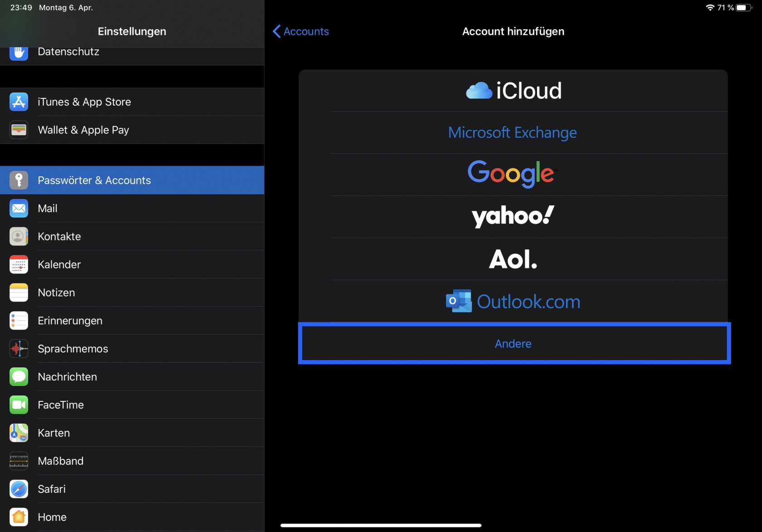Viewport: 762px width, 532px height.
Task: Tap the battery status icon
Action: pyautogui.click(x=744, y=8)
